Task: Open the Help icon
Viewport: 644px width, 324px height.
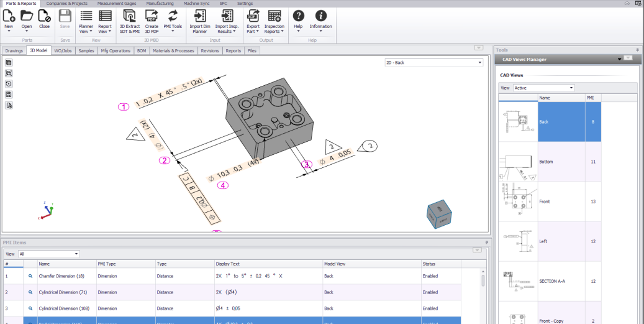Action: (x=299, y=16)
